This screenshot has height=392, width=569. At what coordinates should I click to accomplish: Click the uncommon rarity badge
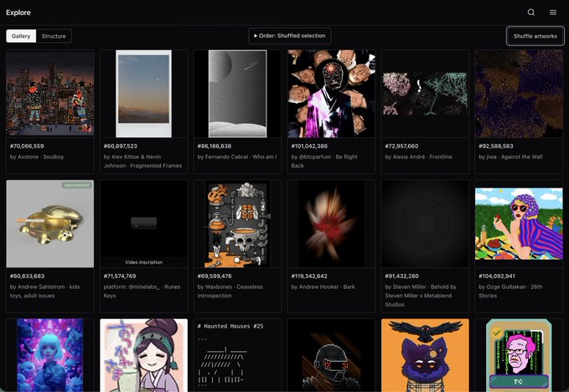(76, 185)
